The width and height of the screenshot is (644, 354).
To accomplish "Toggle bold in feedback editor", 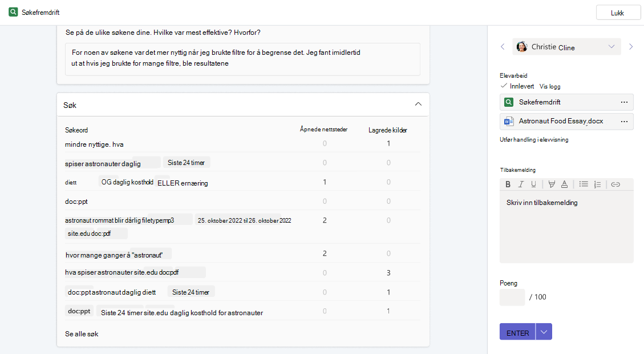I will [508, 184].
